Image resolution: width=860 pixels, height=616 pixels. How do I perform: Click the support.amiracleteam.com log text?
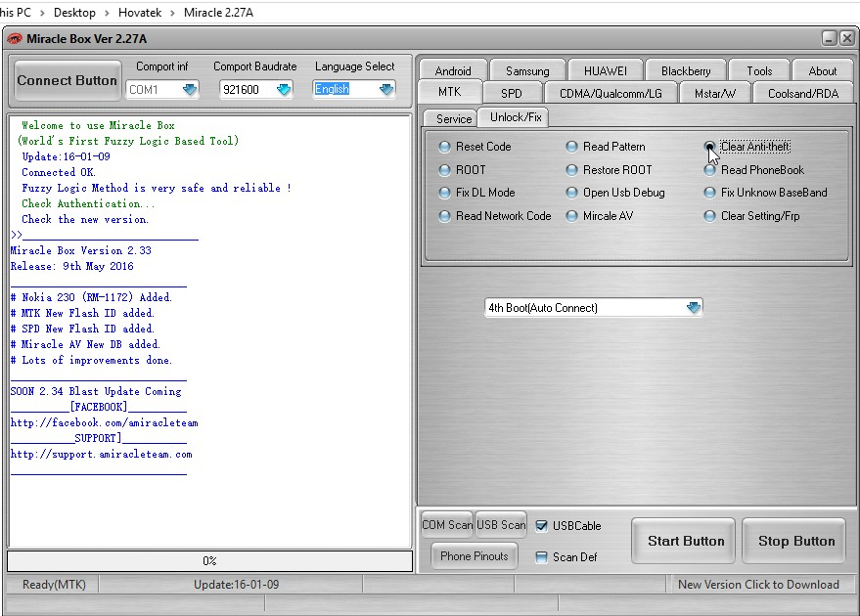pos(102,454)
